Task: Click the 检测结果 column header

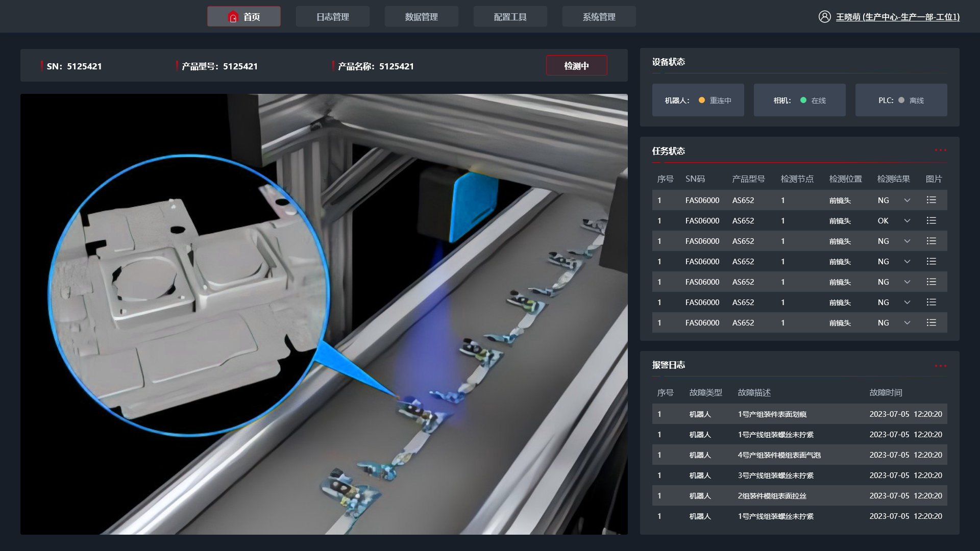Action: (893, 179)
